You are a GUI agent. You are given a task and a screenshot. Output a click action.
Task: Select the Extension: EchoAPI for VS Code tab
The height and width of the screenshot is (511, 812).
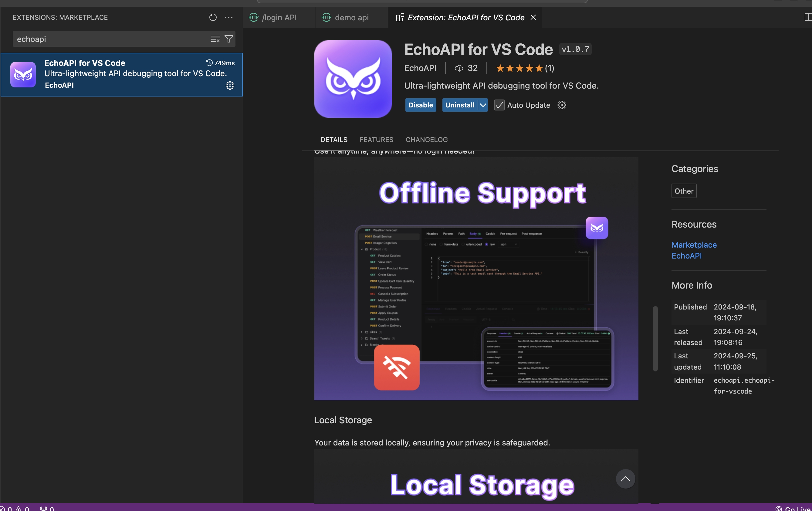coord(465,18)
